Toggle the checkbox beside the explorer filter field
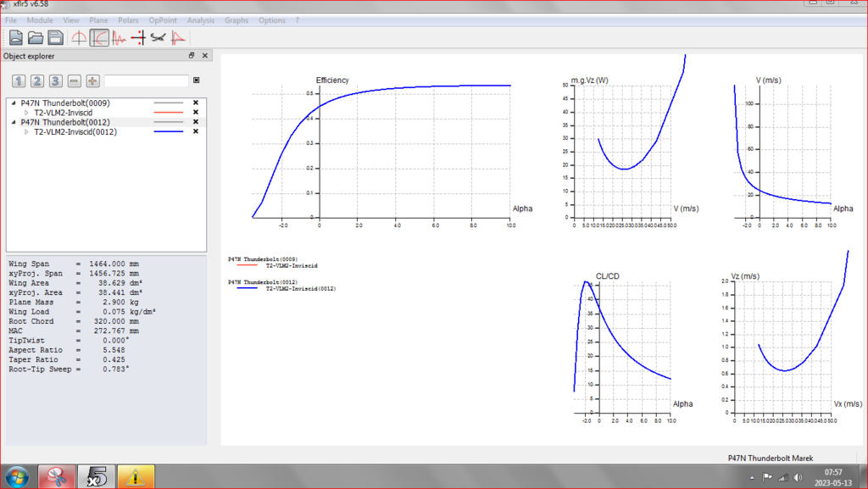868x489 pixels. pyautogui.click(x=197, y=81)
